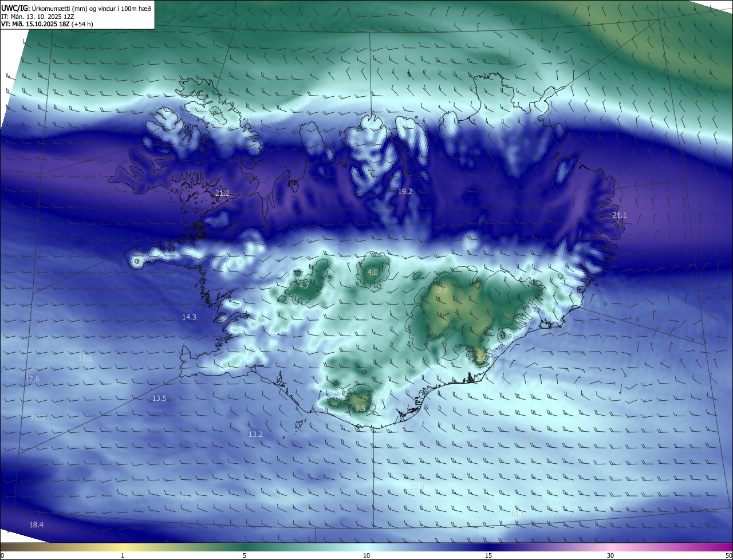The image size is (733, 560).
Task: Click the map value "4.0"
Action: 372,272
